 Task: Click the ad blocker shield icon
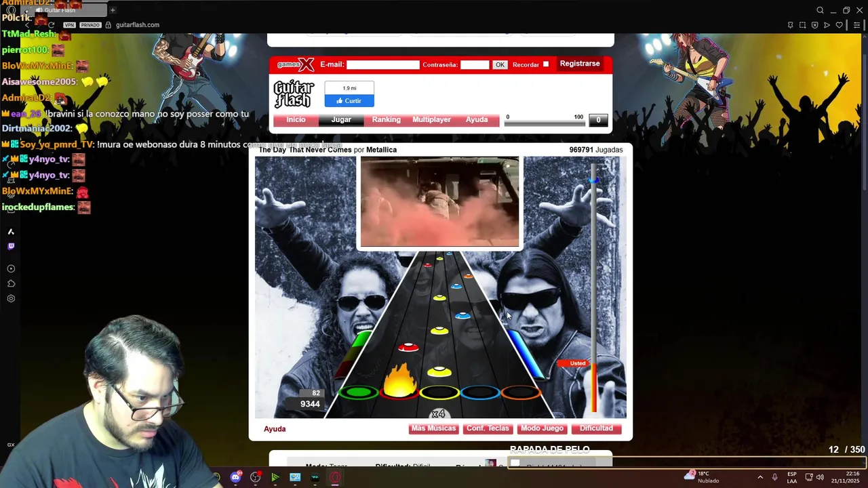(814, 25)
